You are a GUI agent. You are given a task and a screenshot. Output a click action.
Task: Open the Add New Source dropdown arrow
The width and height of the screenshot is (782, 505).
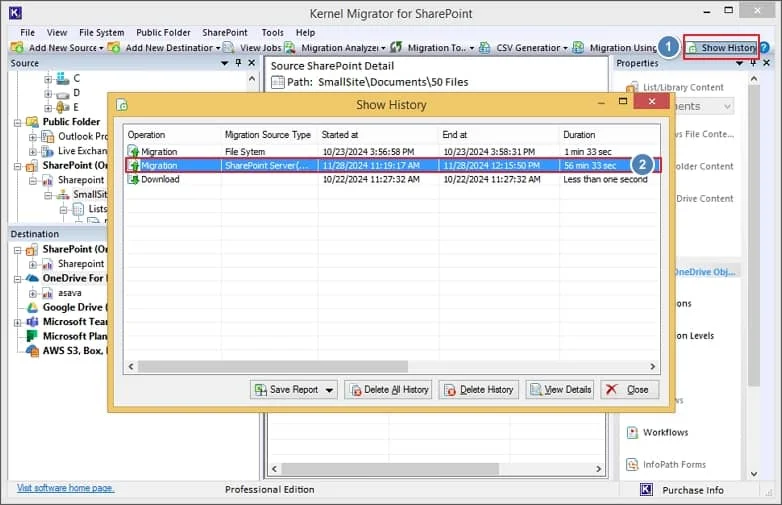coord(101,48)
